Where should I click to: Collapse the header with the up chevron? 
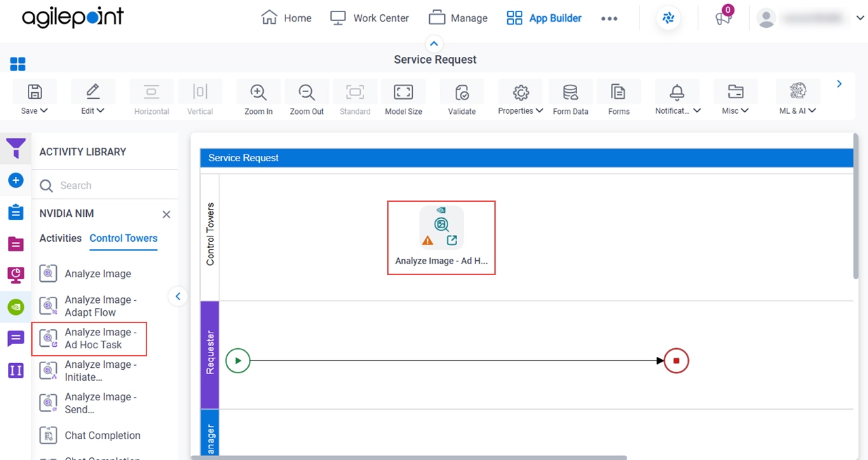click(x=435, y=43)
